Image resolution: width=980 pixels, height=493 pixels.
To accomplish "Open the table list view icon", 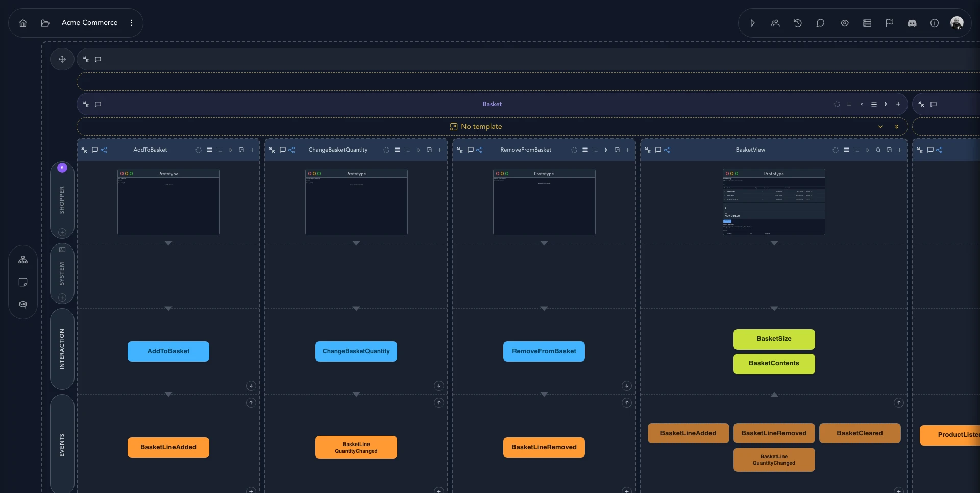I will tap(867, 23).
